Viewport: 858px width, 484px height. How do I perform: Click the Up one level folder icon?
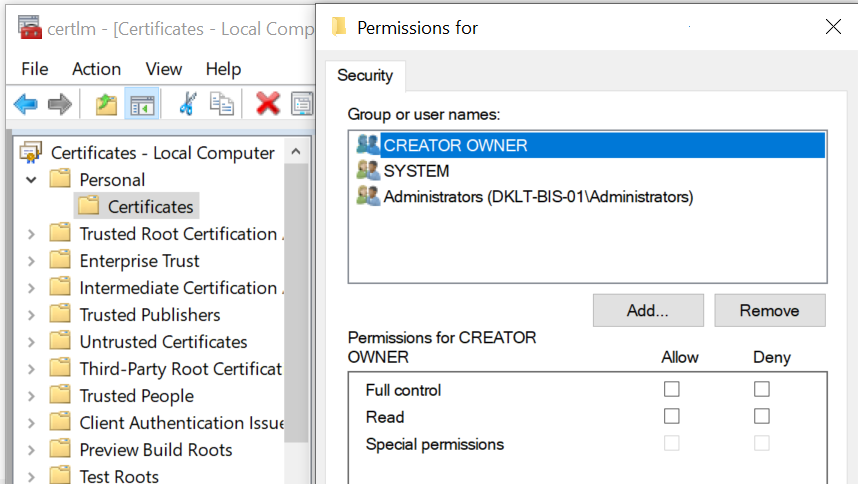[x=106, y=104]
